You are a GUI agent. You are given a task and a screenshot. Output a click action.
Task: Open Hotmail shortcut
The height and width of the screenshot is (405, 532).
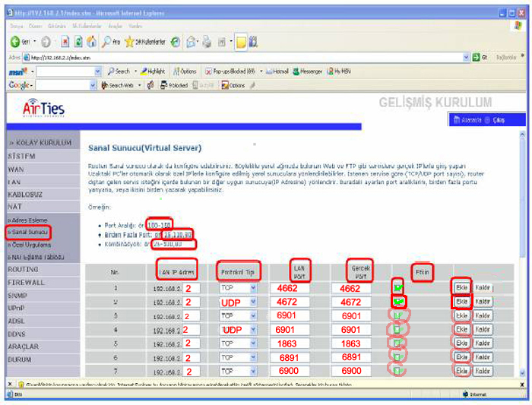pos(277,71)
